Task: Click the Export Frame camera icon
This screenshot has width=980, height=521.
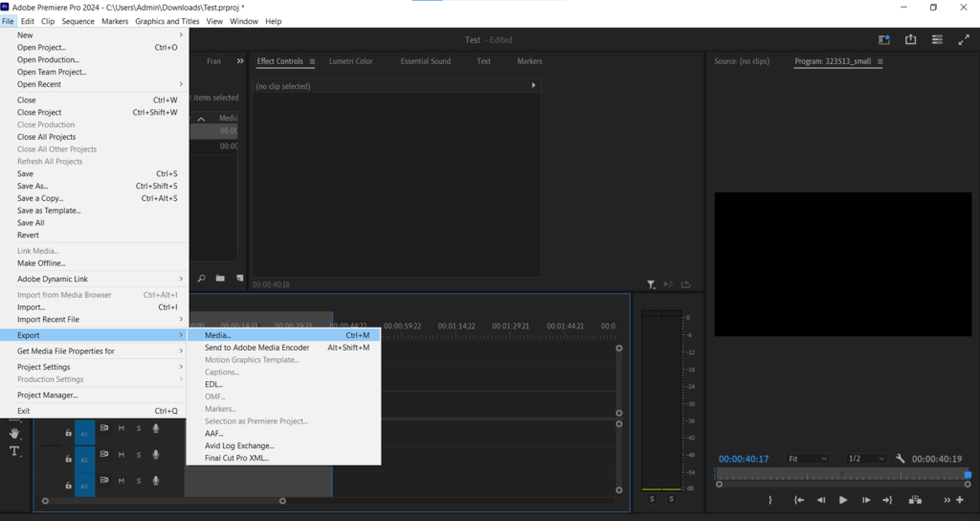Action: [915, 500]
